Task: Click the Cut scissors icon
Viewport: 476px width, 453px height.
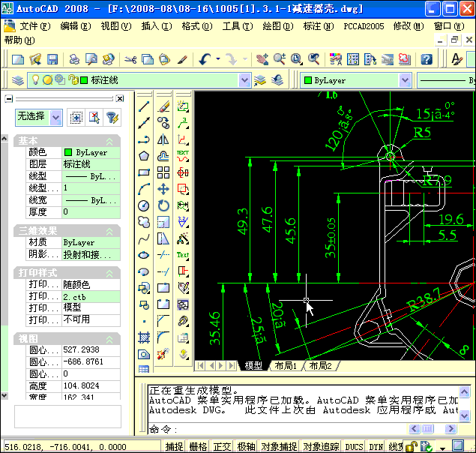Action: [x=130, y=59]
